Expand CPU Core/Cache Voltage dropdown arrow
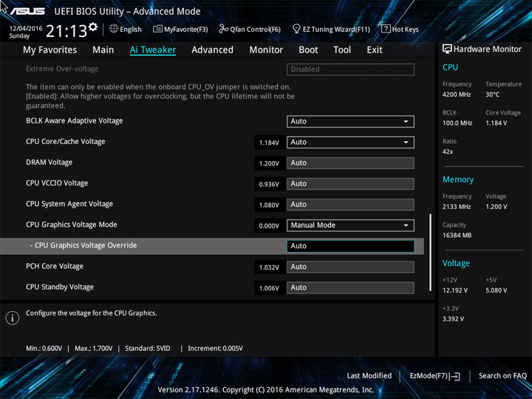This screenshot has width=532, height=399. click(406, 142)
